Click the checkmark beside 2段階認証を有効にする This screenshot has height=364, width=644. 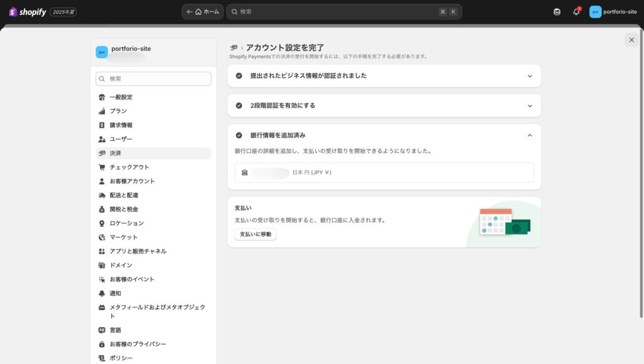pyautogui.click(x=239, y=106)
